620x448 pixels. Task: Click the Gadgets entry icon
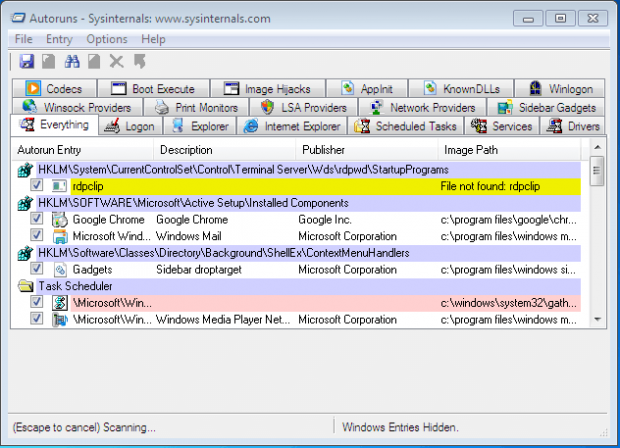[x=59, y=270]
